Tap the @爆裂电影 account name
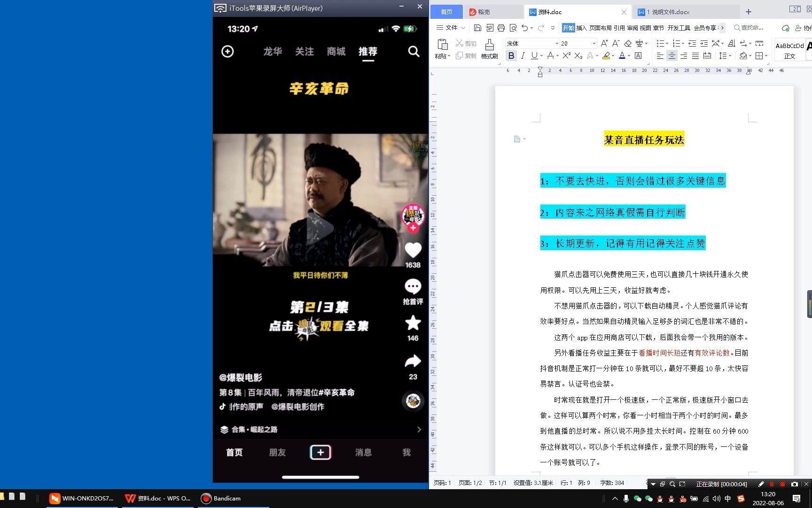Image resolution: width=812 pixels, height=508 pixels. (241, 377)
